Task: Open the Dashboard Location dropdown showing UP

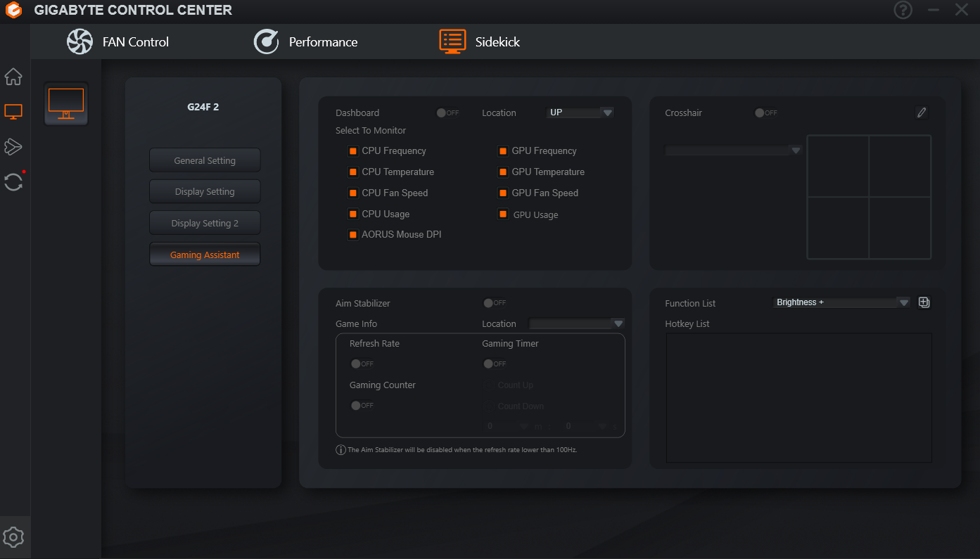Action: pos(580,113)
